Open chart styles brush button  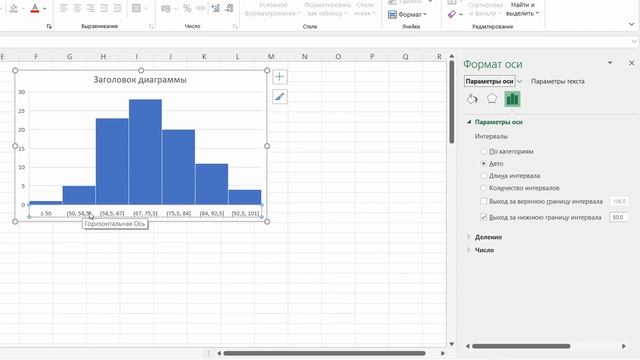[x=280, y=97]
